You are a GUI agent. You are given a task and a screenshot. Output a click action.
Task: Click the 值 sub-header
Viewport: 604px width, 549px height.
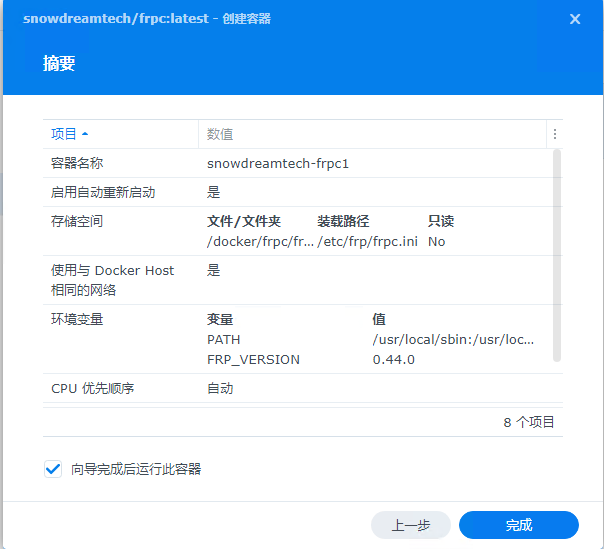tap(379, 319)
